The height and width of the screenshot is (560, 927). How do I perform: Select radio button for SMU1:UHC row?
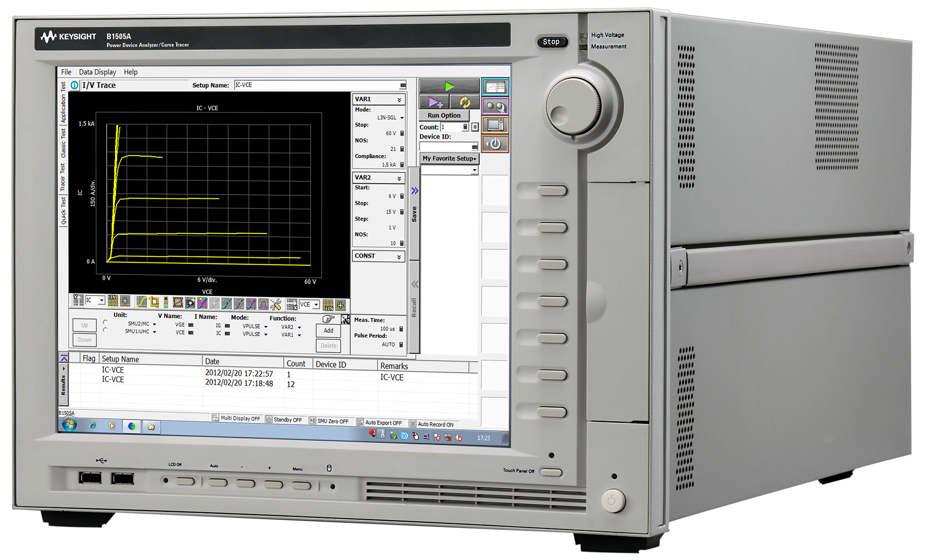(105, 330)
